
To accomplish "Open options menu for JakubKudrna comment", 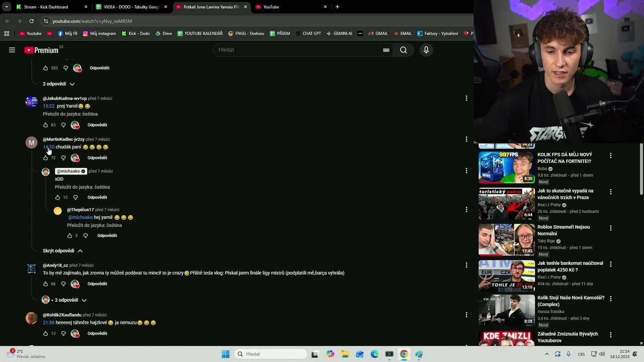I will pos(466,98).
